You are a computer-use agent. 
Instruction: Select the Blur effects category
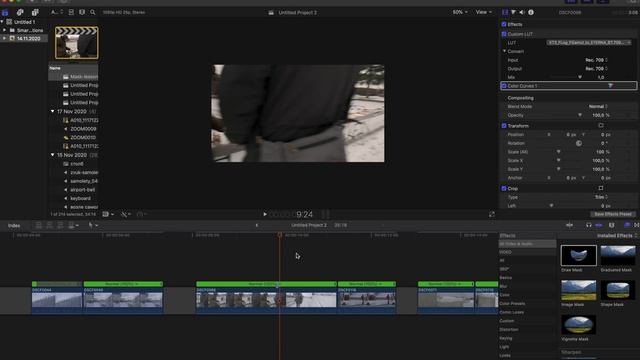tap(503, 286)
